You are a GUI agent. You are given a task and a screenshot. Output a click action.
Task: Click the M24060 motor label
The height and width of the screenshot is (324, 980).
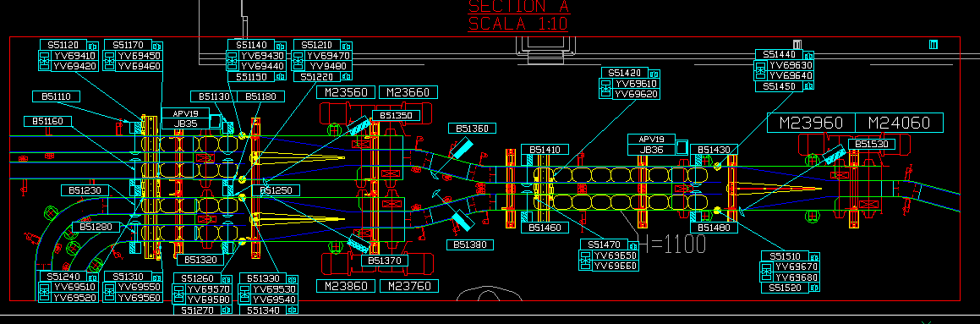899,123
